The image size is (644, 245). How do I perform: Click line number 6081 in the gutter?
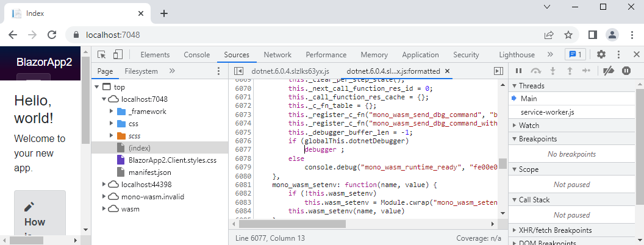point(243,185)
